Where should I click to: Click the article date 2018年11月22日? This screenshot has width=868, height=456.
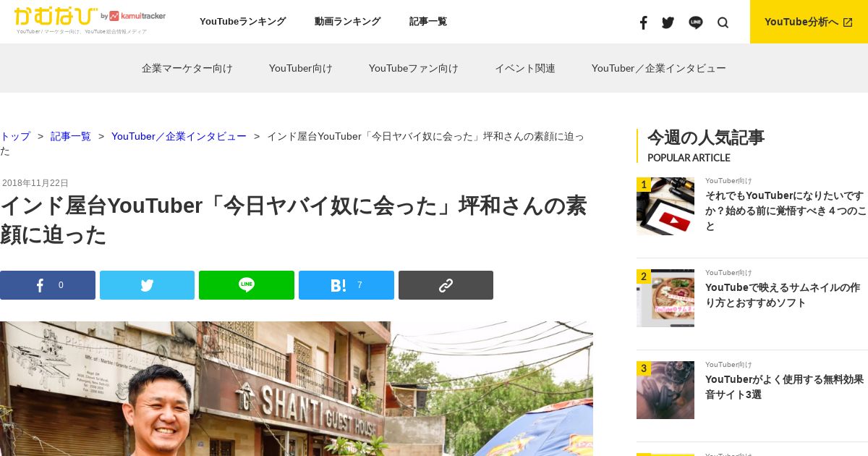point(35,183)
